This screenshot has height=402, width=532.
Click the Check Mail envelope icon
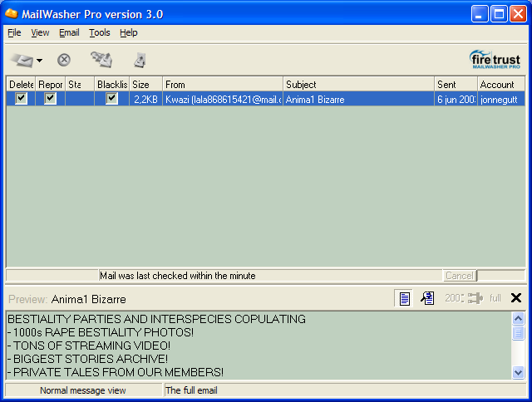pyautogui.click(x=22, y=61)
